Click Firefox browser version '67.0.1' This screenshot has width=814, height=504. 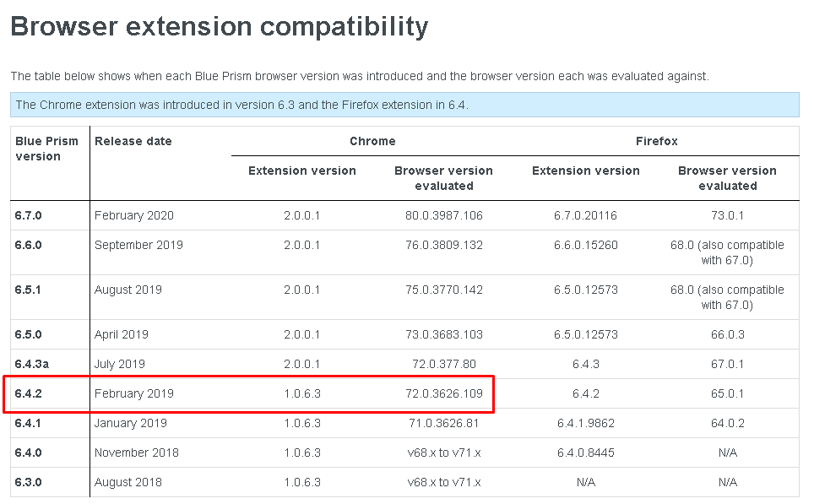pyautogui.click(x=727, y=364)
